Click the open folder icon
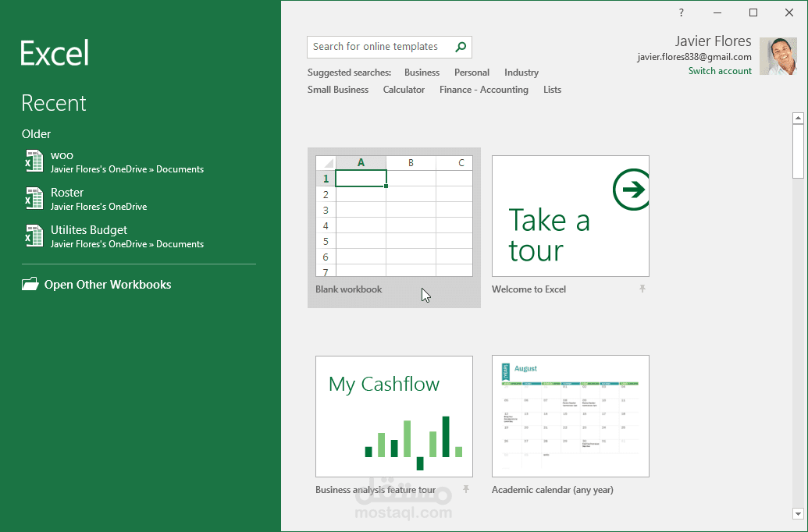Screen dimensions: 808x532 point(30,284)
